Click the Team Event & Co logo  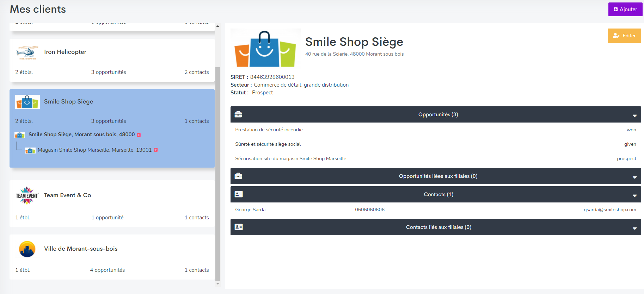coord(27,195)
